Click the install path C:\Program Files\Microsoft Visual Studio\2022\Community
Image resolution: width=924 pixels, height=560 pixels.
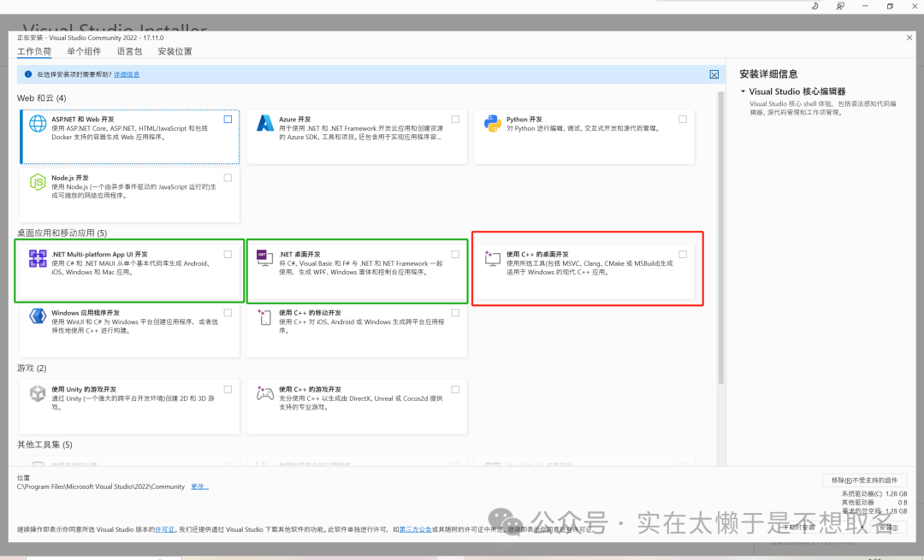click(x=101, y=486)
